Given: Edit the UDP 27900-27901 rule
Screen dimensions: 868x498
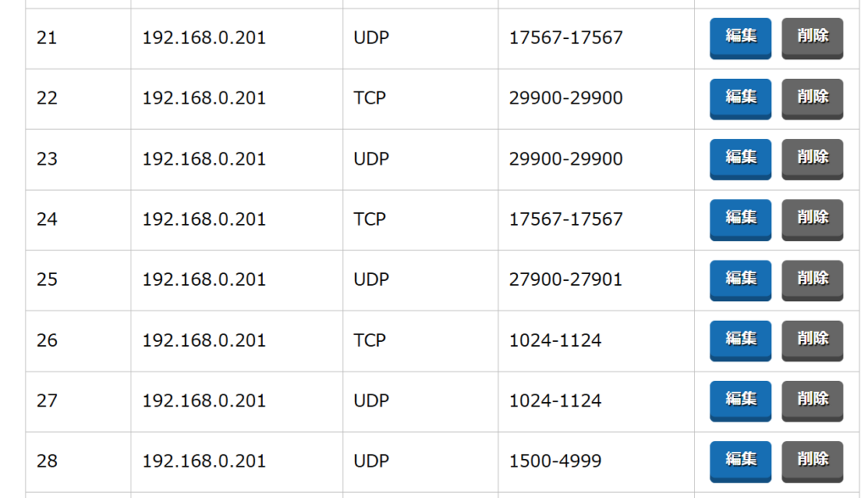Looking at the screenshot, I should click(740, 279).
